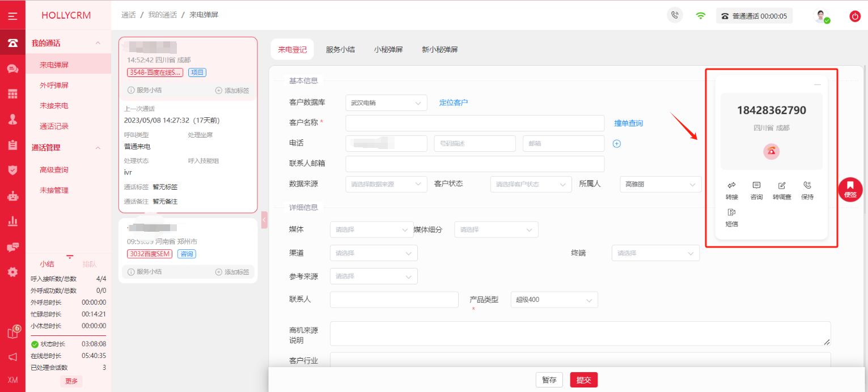
Task: Add another phone number with the plus icon
Action: click(617, 143)
